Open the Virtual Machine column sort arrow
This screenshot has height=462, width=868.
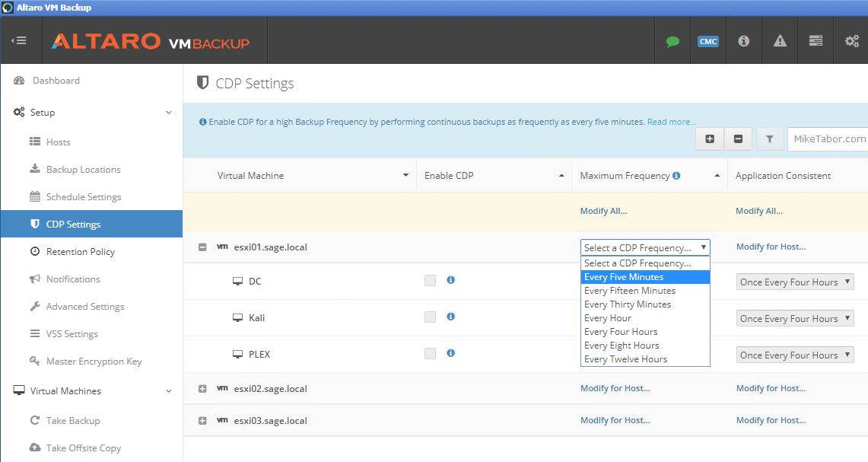405,176
